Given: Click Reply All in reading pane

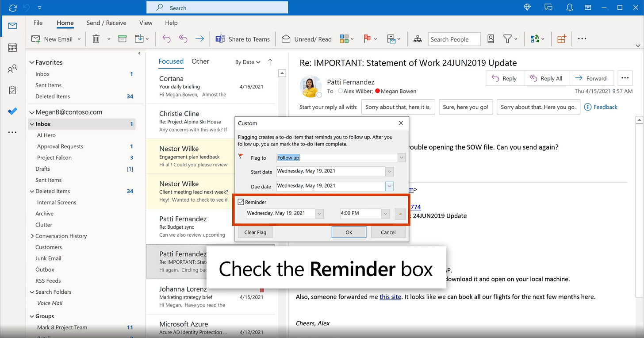Looking at the screenshot, I should [547, 78].
